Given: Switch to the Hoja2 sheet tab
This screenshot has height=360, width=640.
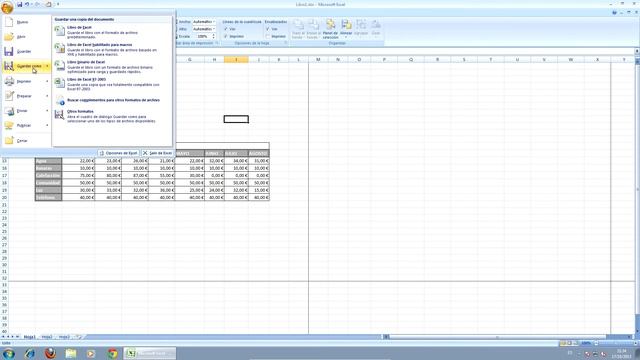Looking at the screenshot, I should pos(47,337).
